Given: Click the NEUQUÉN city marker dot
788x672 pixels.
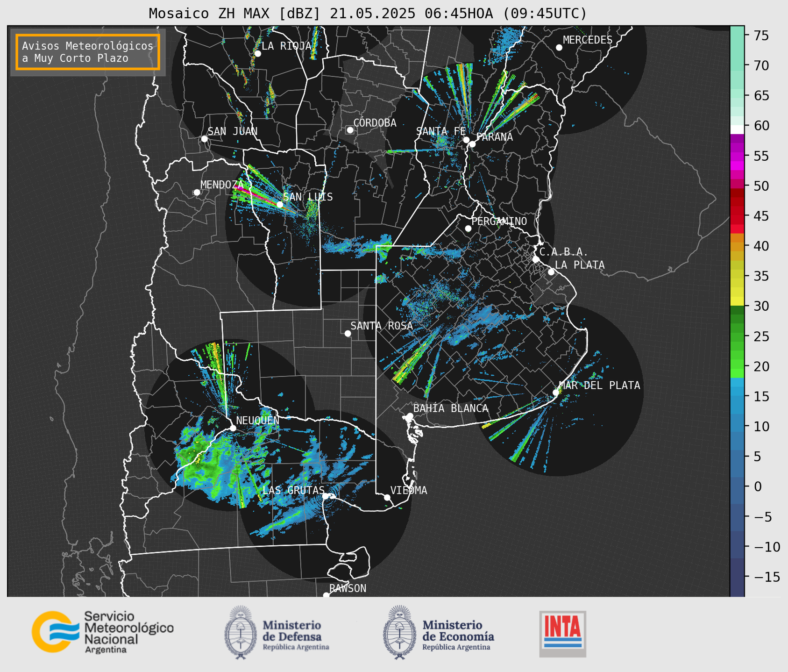Looking at the screenshot, I should tap(233, 428).
